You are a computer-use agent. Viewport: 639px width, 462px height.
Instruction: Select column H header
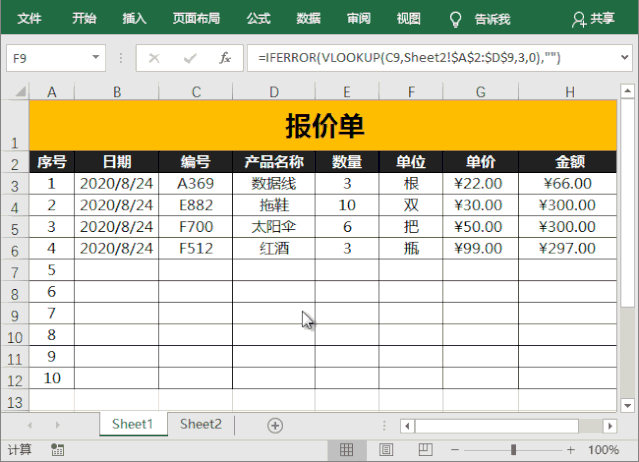coord(569,92)
